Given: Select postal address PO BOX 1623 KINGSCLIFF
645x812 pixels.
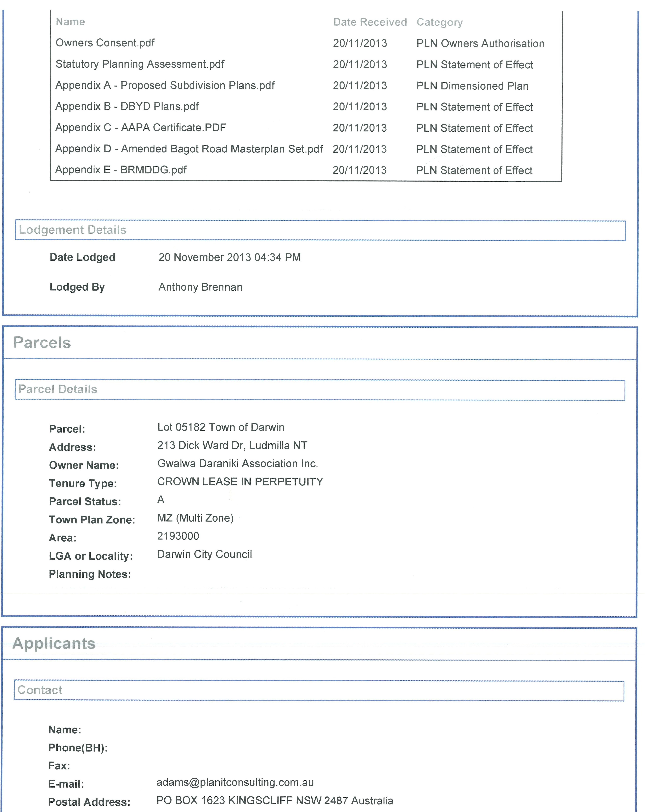Looking at the screenshot, I should click(x=275, y=801).
